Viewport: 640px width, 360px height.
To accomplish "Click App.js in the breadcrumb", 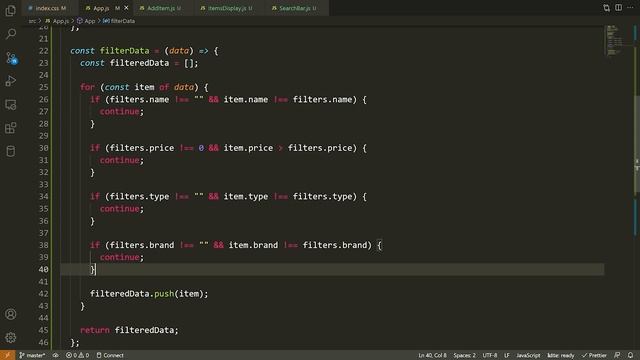I will tap(61, 21).
